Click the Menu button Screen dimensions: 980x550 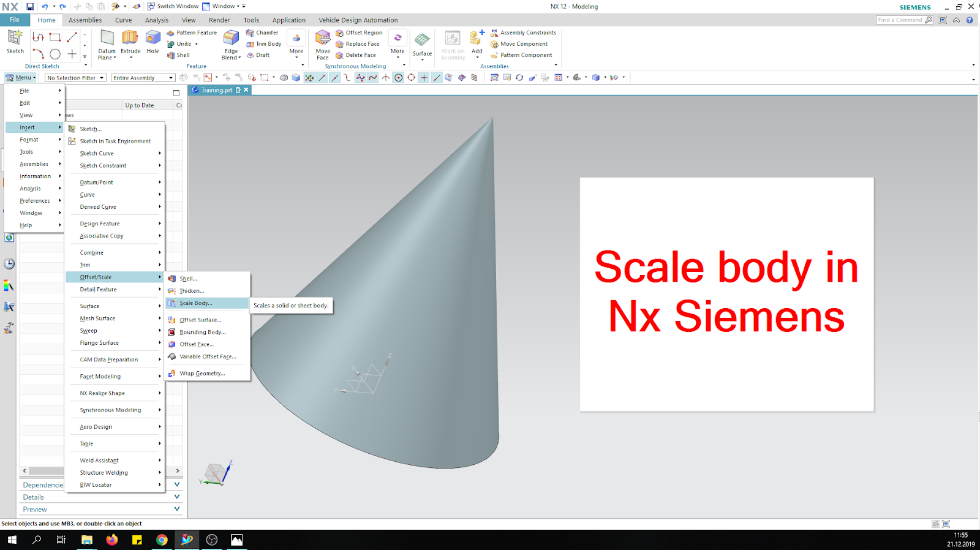pyautogui.click(x=21, y=78)
